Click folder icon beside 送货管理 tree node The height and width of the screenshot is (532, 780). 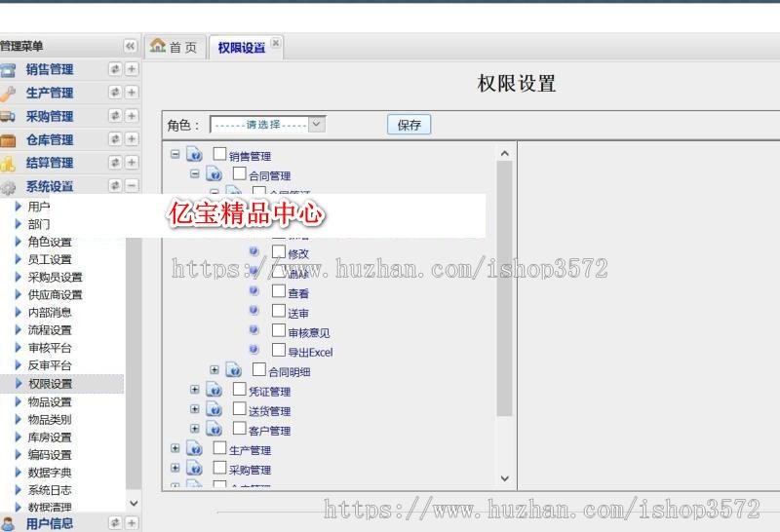click(x=214, y=409)
